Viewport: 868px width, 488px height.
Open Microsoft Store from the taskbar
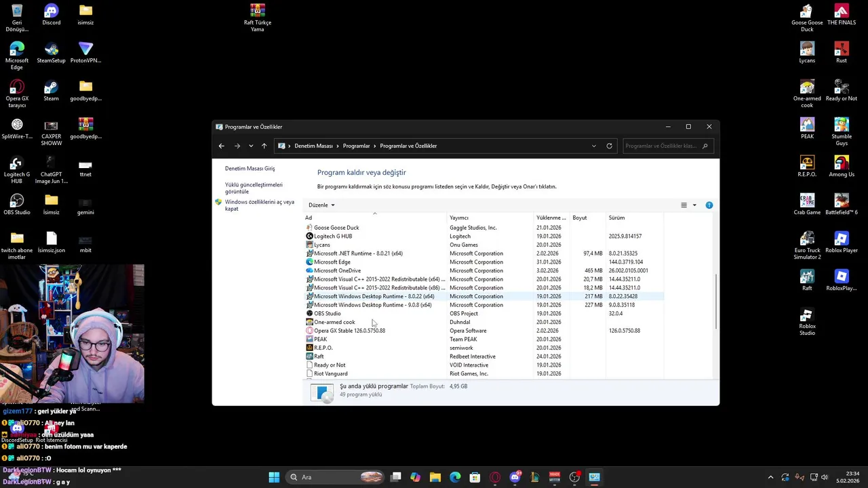point(475,477)
